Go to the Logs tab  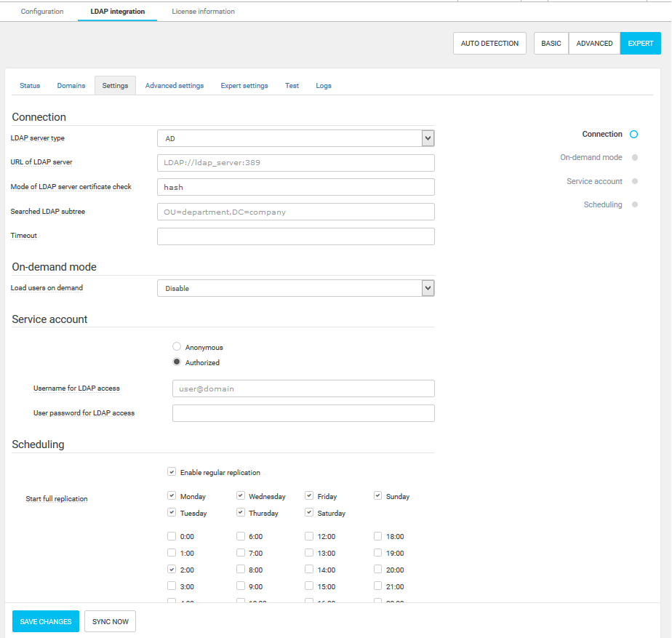tap(324, 86)
